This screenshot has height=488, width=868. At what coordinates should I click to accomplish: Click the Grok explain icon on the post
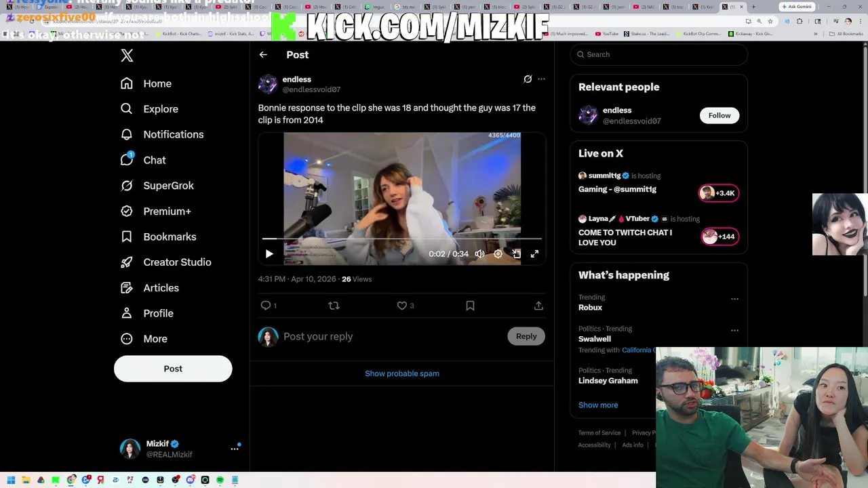(x=528, y=79)
